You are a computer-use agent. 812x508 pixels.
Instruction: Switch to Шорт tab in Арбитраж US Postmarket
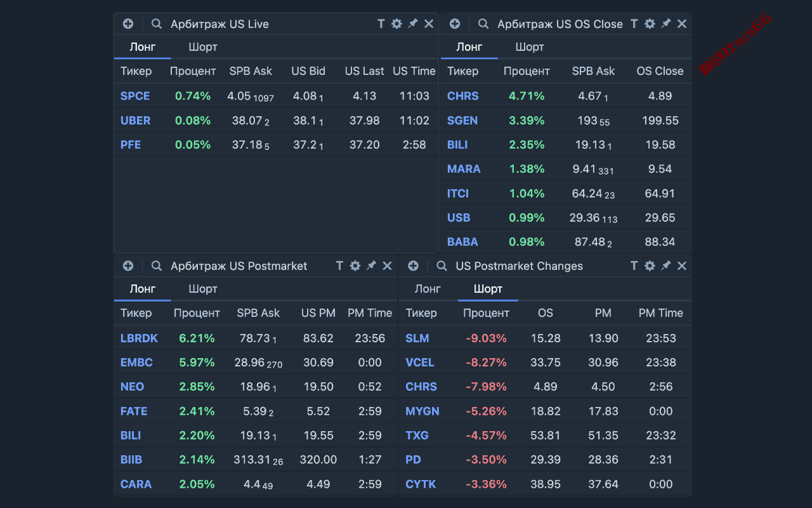point(203,289)
